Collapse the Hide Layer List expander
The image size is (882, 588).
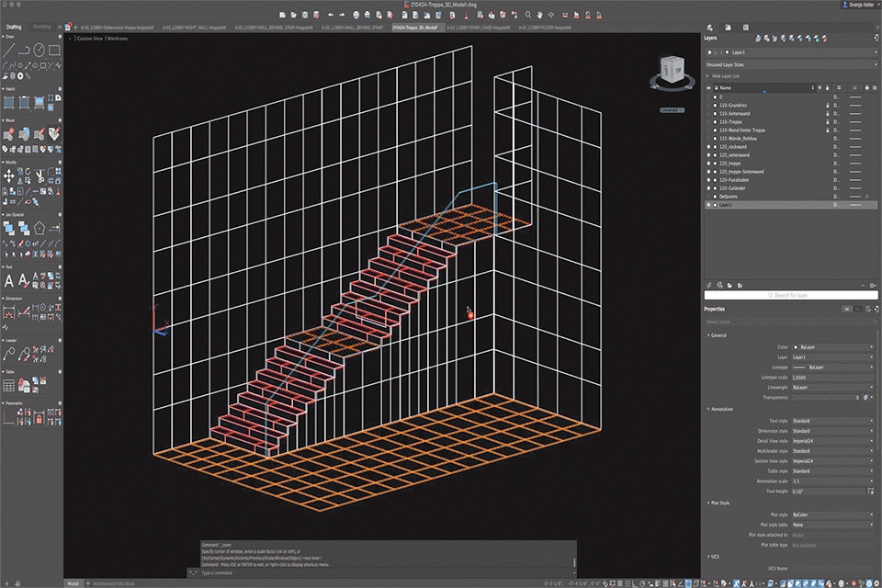708,76
